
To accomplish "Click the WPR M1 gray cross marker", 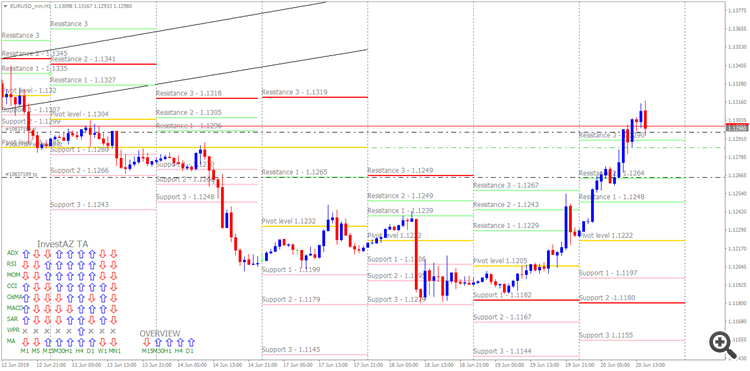I will 25,331.
